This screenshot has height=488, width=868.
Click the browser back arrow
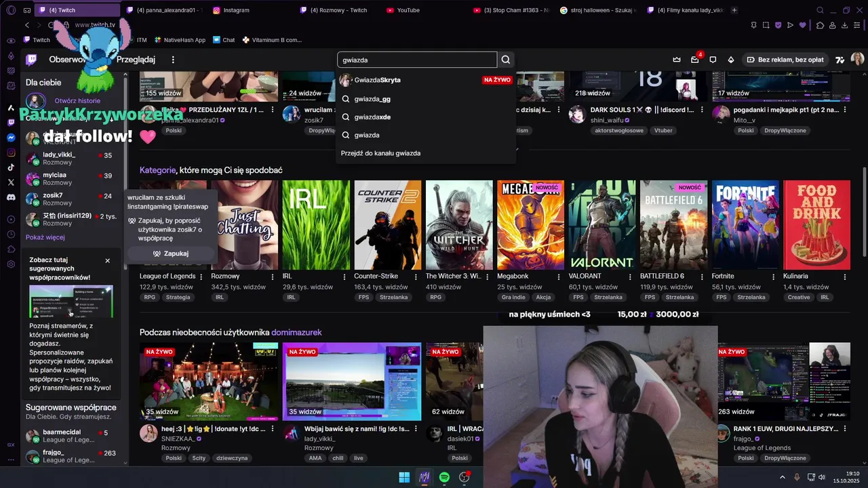pyautogui.click(x=27, y=25)
